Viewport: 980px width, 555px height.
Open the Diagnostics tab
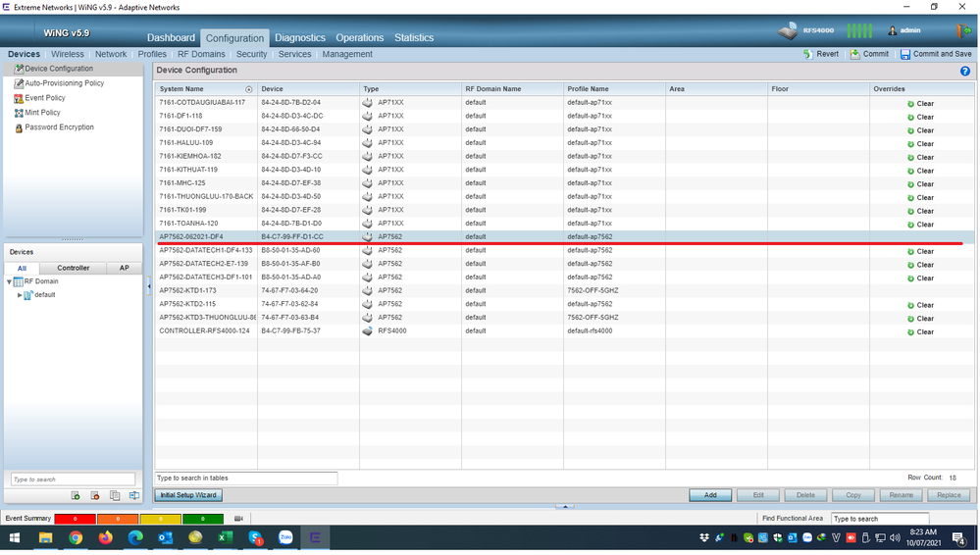coord(300,38)
